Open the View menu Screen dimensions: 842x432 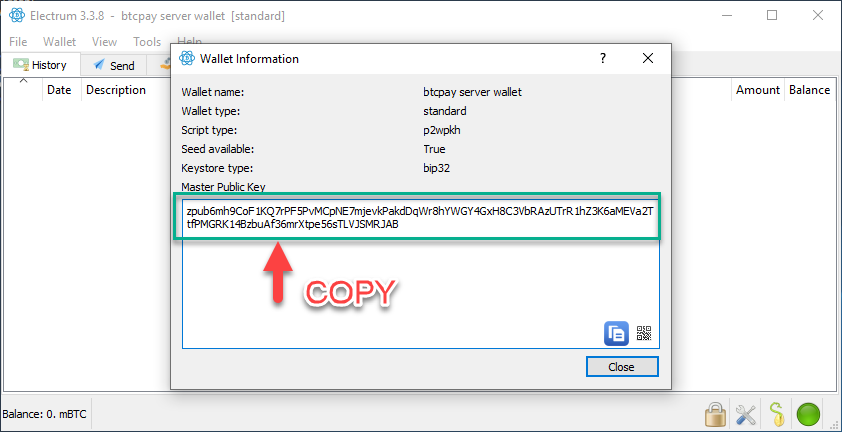pyautogui.click(x=104, y=42)
